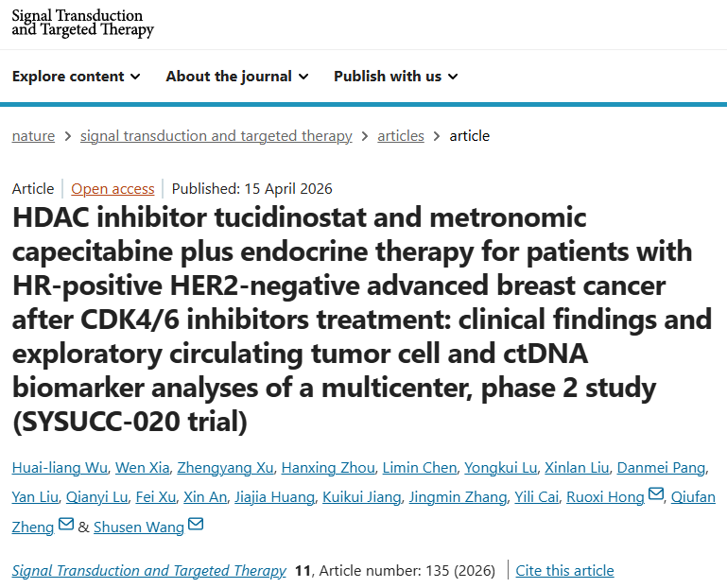
Task: Navigate to articles breadcrumb
Action: tap(401, 136)
